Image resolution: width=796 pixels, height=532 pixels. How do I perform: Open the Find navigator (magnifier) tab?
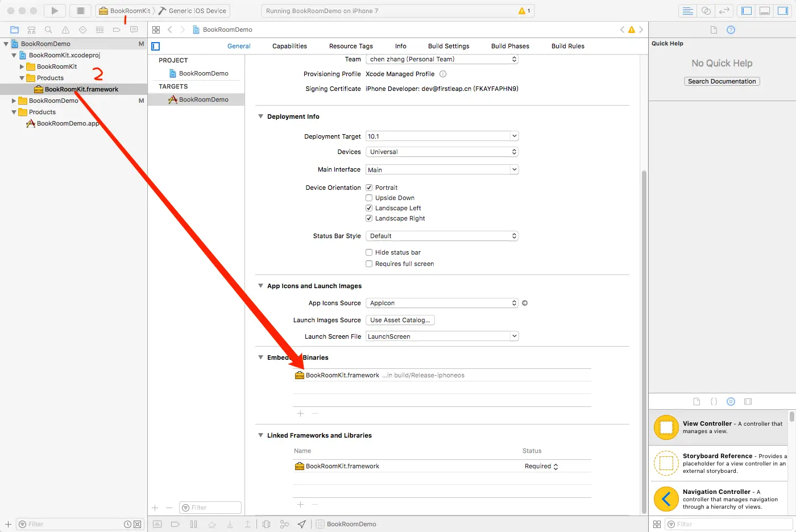49,30
